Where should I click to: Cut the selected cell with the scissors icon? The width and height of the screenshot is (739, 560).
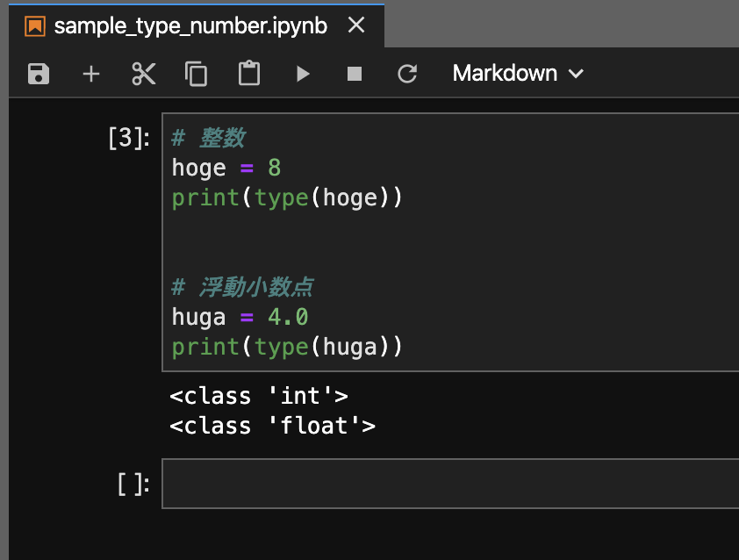tap(144, 74)
